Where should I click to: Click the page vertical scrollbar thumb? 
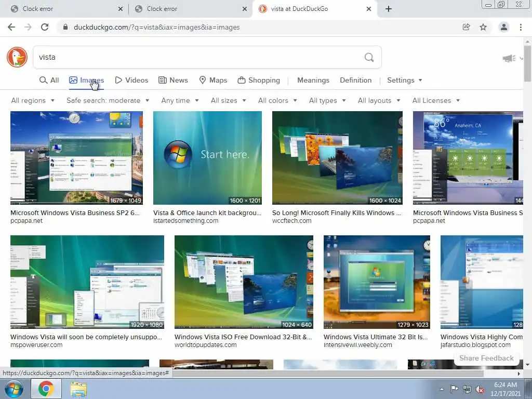527,64
